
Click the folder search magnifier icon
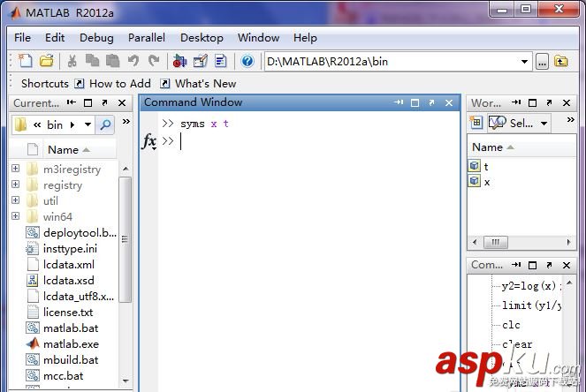(x=105, y=124)
